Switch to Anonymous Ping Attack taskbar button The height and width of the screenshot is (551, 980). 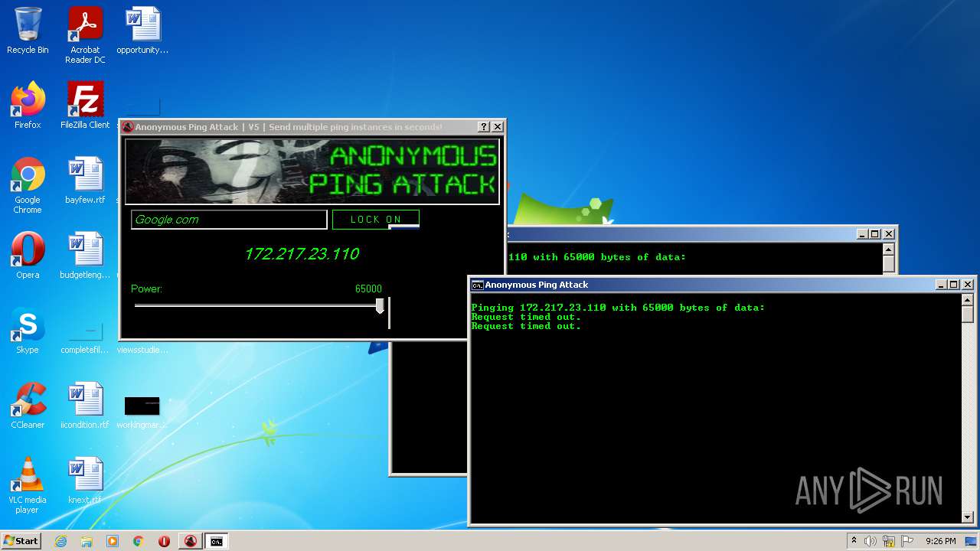190,541
